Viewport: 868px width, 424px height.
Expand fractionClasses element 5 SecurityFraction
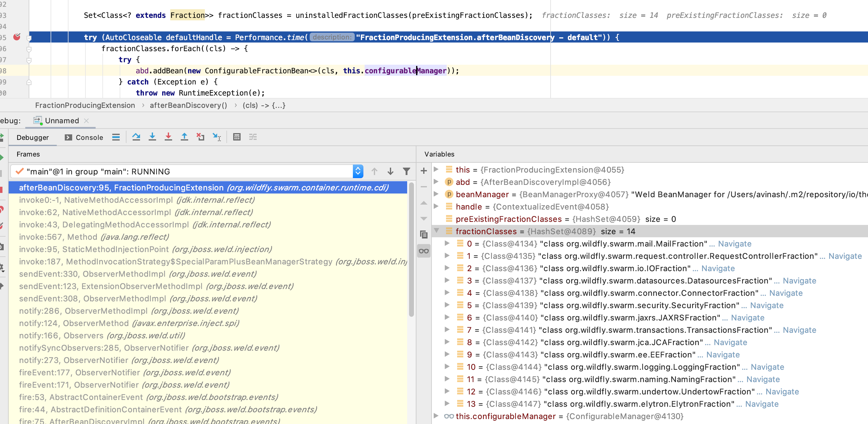point(447,305)
